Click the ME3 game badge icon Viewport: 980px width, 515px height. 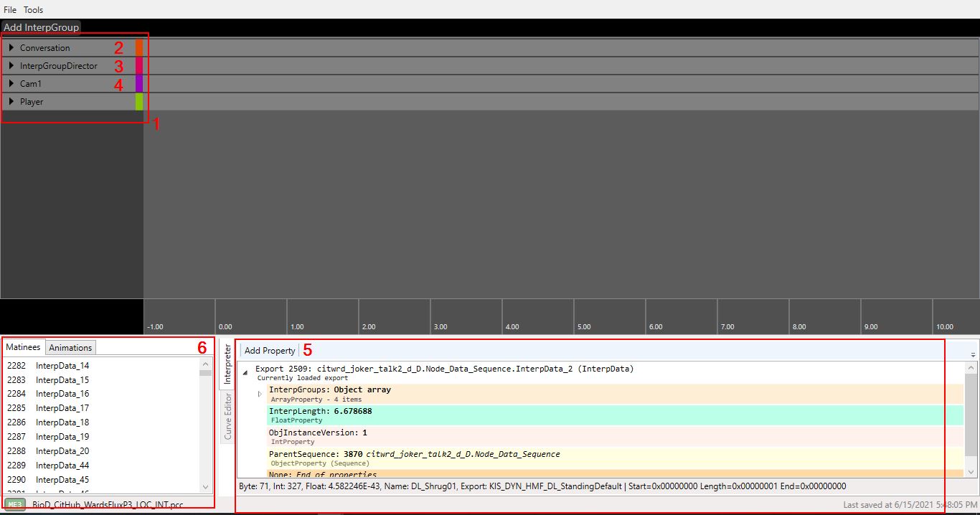click(x=14, y=505)
